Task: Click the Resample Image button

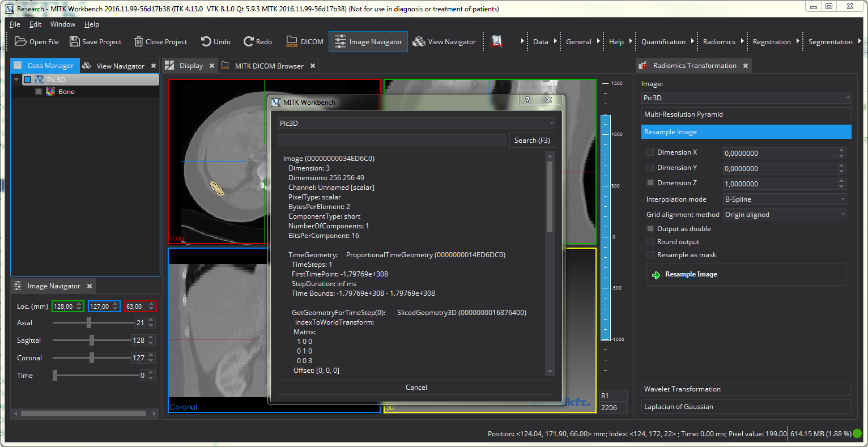Action: point(746,275)
